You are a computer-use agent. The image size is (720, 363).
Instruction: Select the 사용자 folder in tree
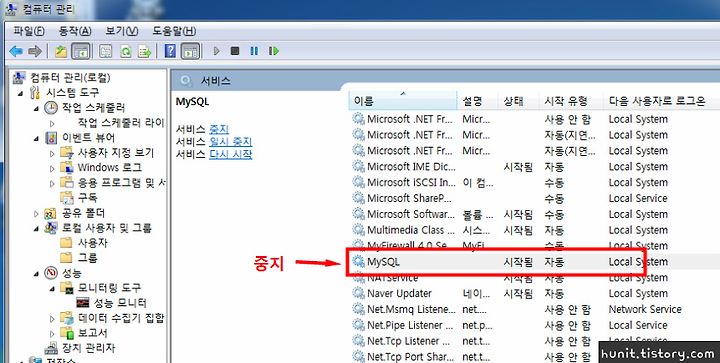pos(92,243)
